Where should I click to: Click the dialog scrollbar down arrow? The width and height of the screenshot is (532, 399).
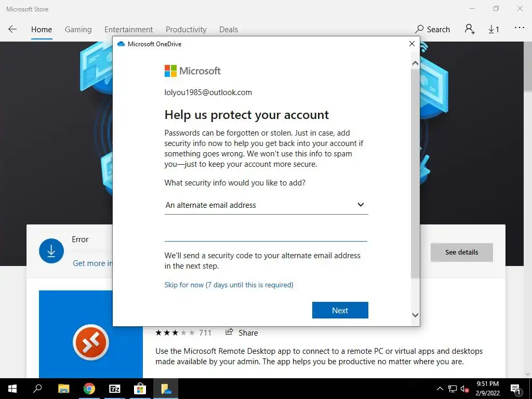(415, 315)
